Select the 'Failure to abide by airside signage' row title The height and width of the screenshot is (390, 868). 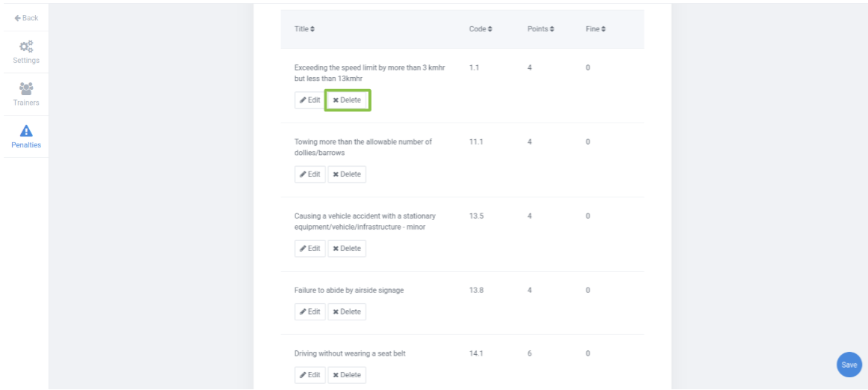[349, 290]
